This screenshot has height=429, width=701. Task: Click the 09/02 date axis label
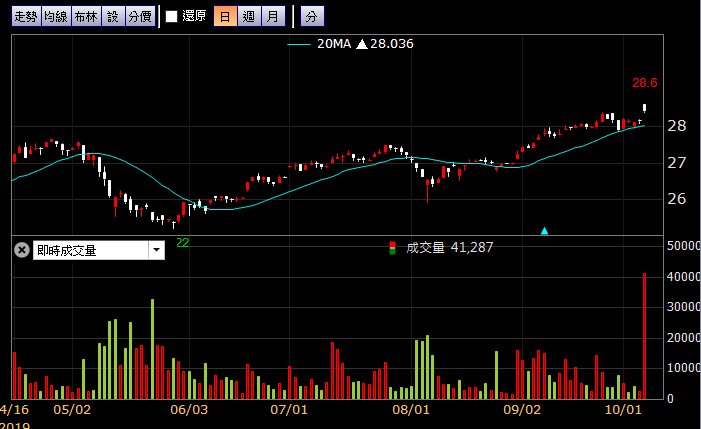[x=522, y=410]
